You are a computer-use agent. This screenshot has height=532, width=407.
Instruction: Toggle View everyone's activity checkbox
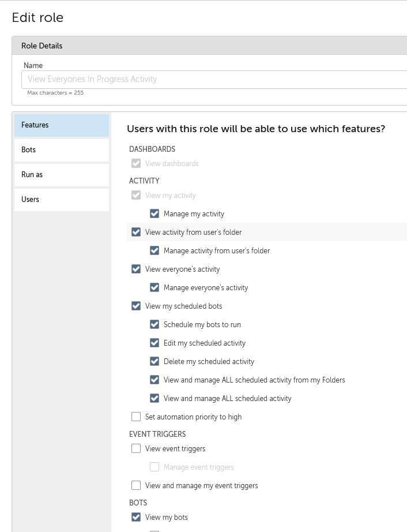pos(136,269)
